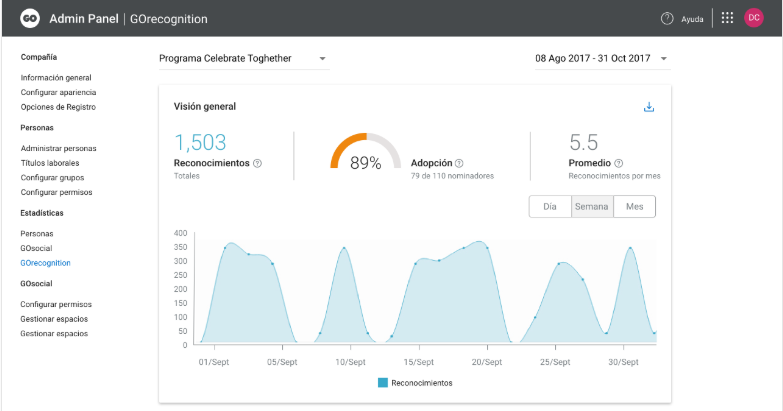Viewport: 783px width, 411px height.
Task: Select Administrar personas in sidebar
Action: (x=58, y=148)
